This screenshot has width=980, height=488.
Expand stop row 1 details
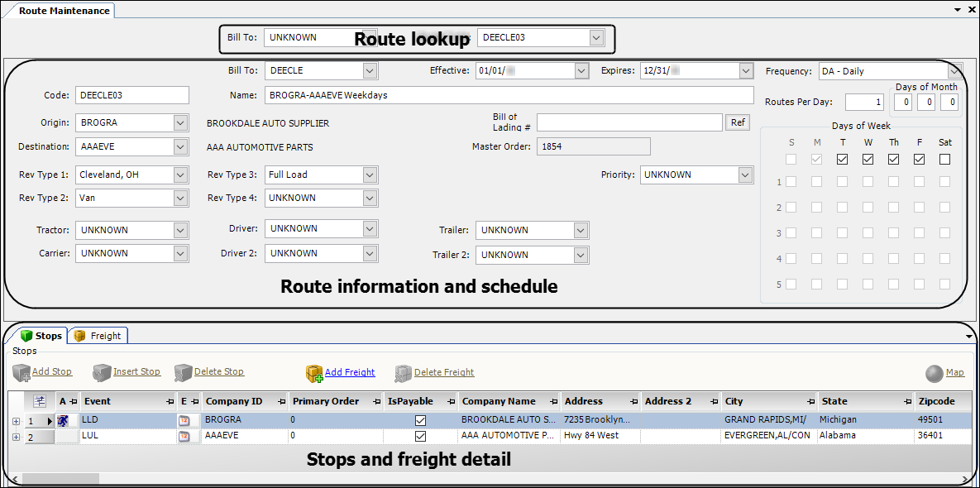16,421
